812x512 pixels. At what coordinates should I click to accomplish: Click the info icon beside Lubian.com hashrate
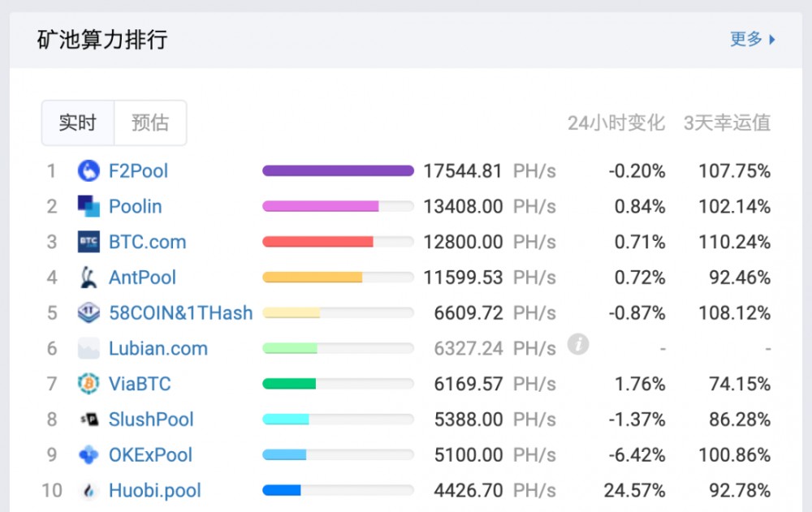coord(577,344)
